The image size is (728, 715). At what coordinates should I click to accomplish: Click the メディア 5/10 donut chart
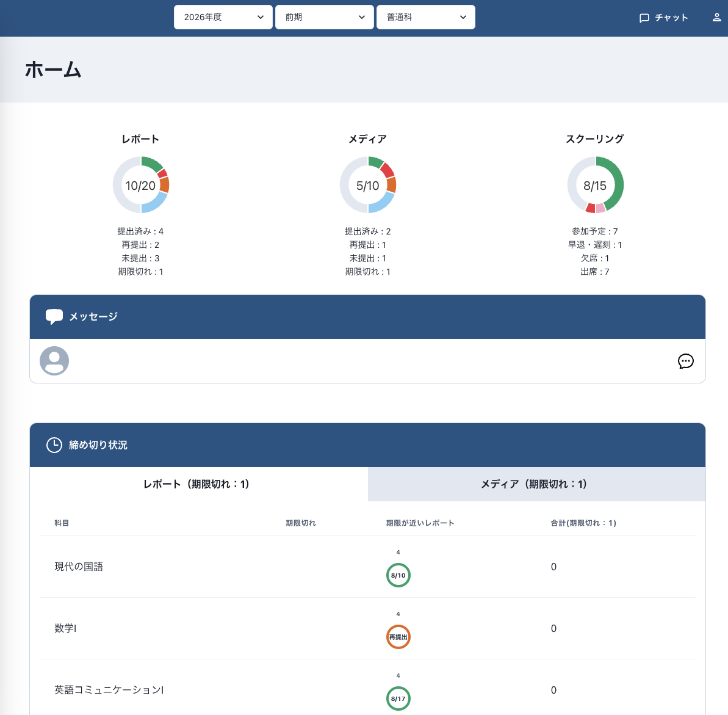click(x=368, y=185)
